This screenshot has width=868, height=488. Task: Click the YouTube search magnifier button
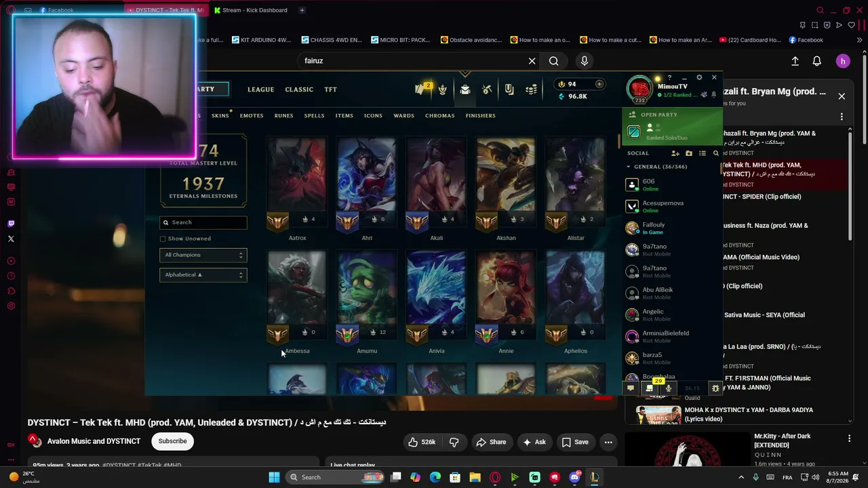pyautogui.click(x=554, y=61)
